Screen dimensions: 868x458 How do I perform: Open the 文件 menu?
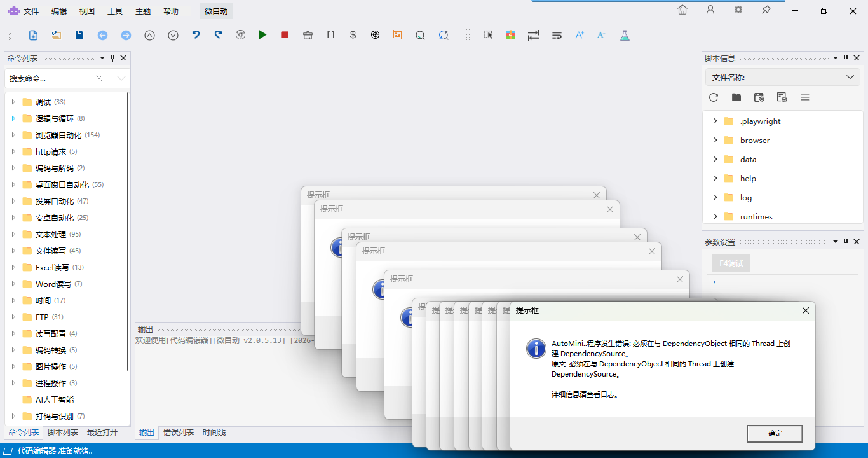(31, 11)
